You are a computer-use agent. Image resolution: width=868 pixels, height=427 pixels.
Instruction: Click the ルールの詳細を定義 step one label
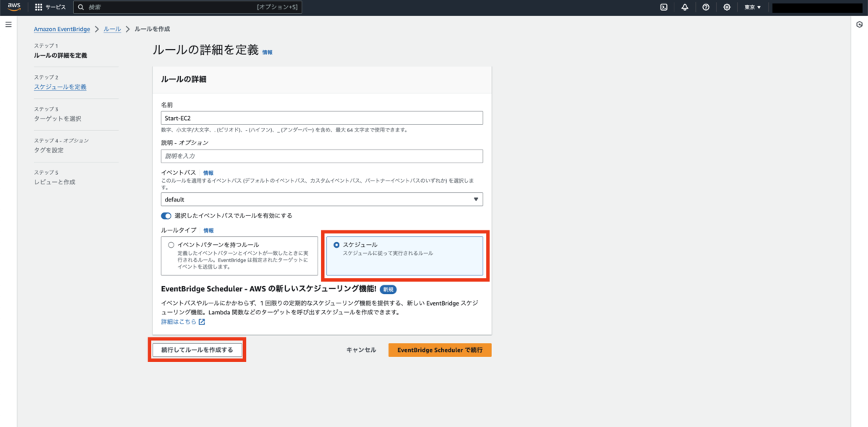pos(60,55)
